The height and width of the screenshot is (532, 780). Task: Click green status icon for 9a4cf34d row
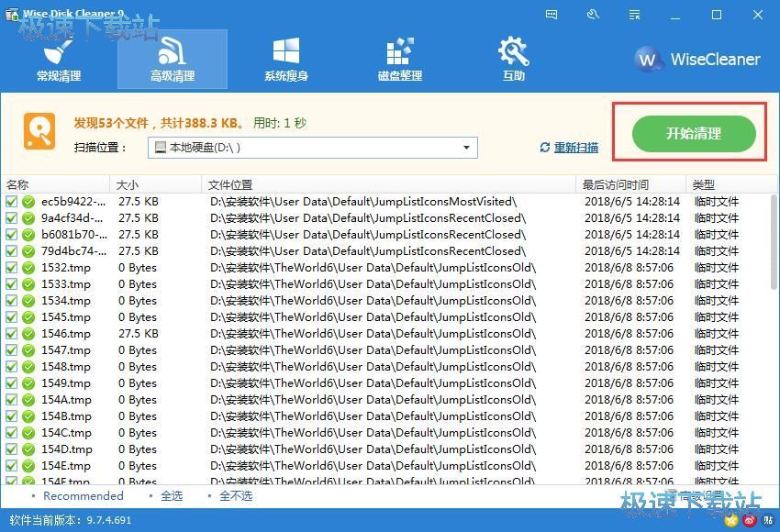(28, 218)
